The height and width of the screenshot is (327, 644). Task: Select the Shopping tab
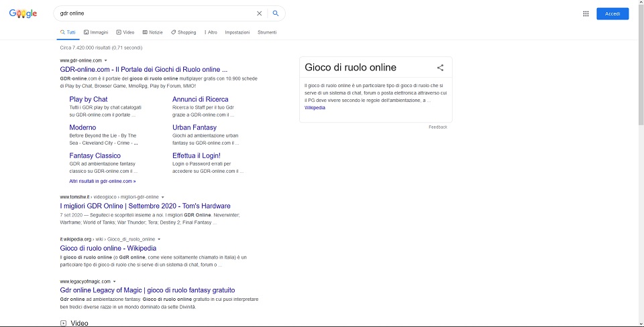[183, 32]
